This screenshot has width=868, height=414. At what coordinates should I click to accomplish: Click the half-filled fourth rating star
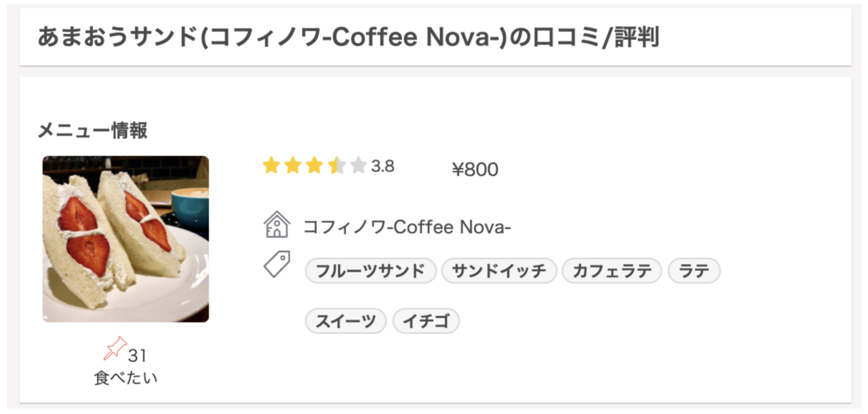coord(336,166)
